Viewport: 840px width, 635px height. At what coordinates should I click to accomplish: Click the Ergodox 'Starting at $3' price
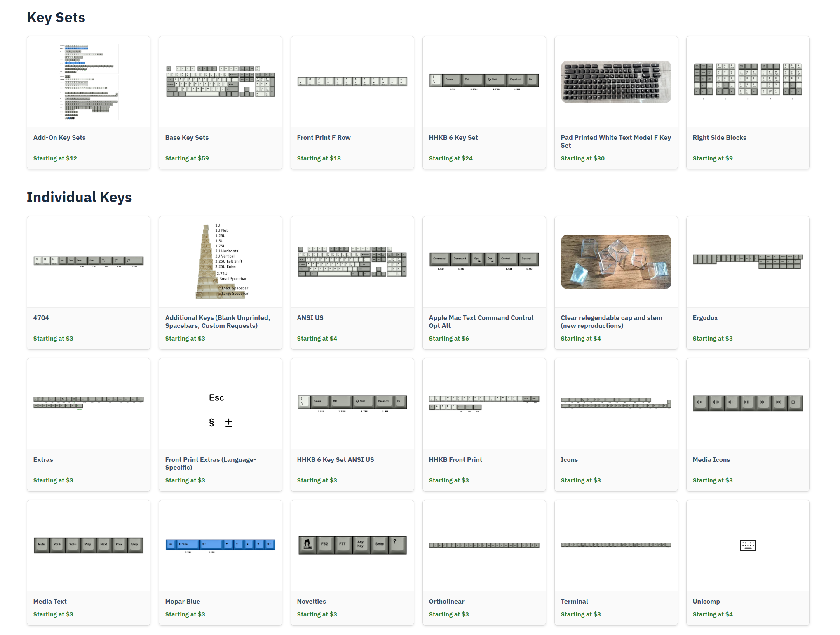tap(713, 339)
